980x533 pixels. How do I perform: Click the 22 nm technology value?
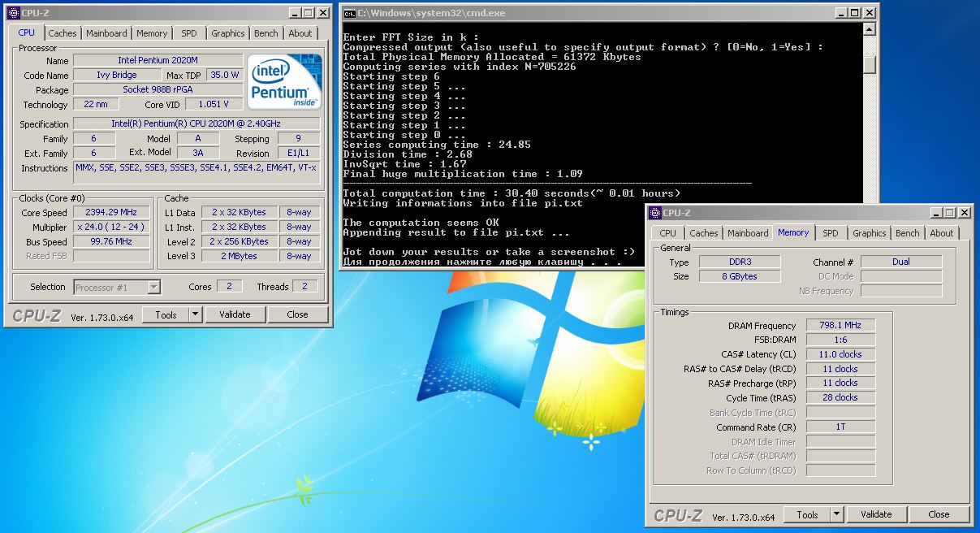tap(96, 104)
